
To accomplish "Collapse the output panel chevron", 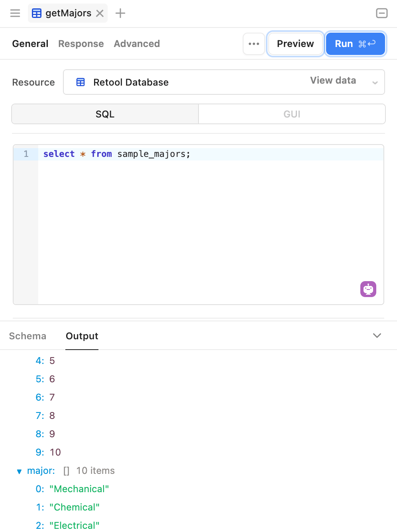I will pyautogui.click(x=377, y=336).
